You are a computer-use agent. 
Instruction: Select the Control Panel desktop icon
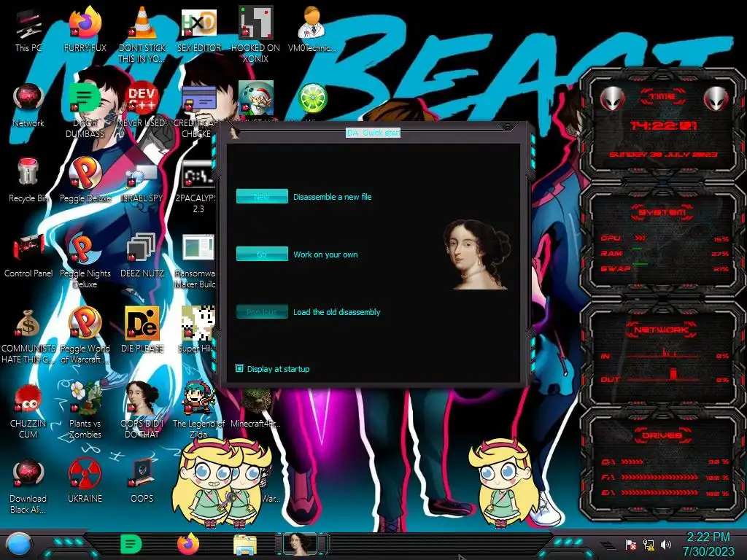click(28, 255)
